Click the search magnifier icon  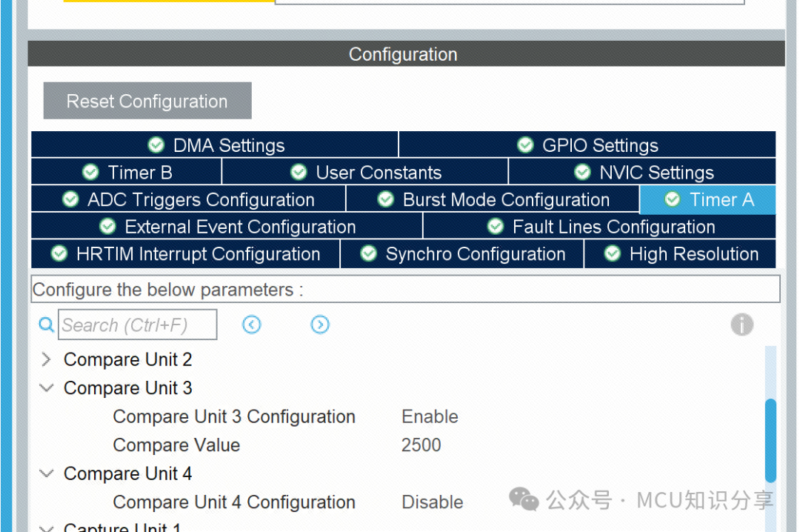coord(47,325)
